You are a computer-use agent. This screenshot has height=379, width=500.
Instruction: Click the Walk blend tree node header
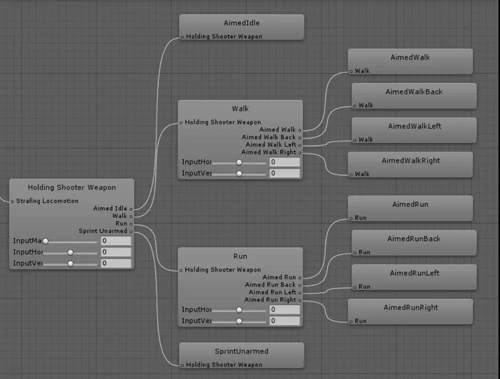pos(240,109)
